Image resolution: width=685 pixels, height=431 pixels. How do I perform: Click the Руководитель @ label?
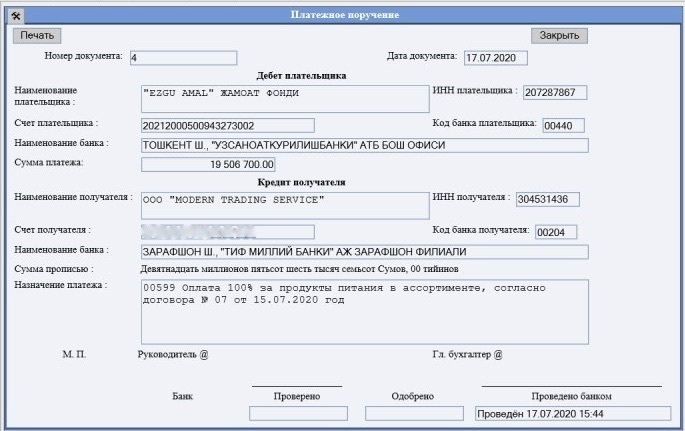pos(173,355)
